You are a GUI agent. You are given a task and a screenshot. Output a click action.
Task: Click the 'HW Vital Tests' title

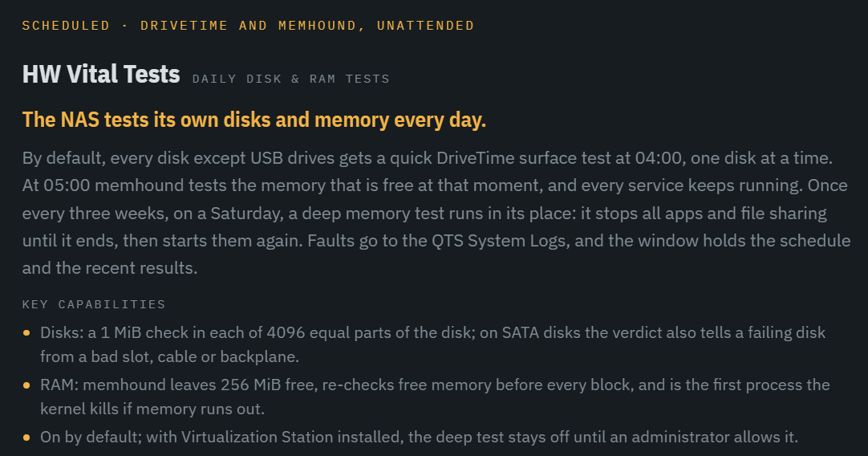tap(101, 74)
